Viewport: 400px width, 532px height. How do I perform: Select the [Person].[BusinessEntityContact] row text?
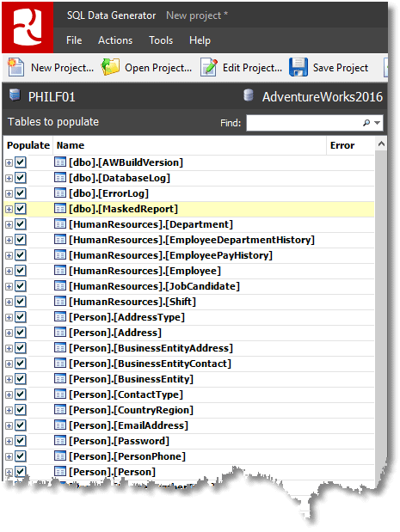click(150, 364)
